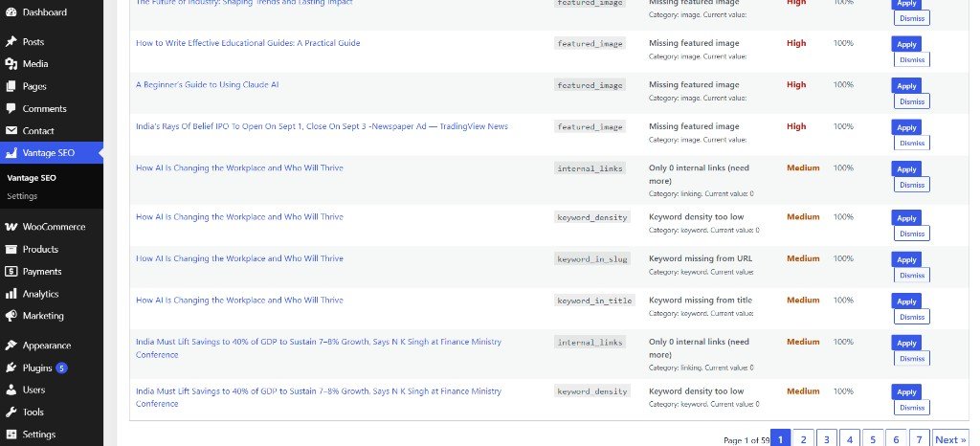The height and width of the screenshot is (446, 980).
Task: Go to pagination page 6
Action: pos(896,439)
